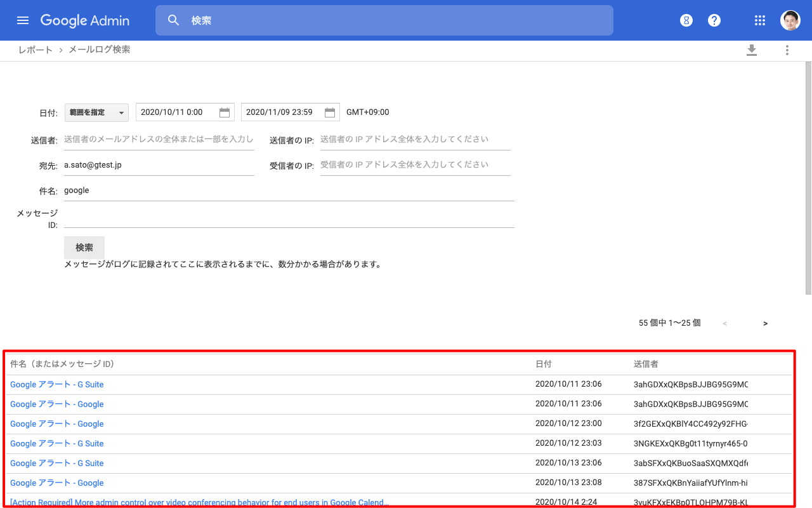Open the three-dot more options menu
The height and width of the screenshot is (508, 812).
coord(787,50)
